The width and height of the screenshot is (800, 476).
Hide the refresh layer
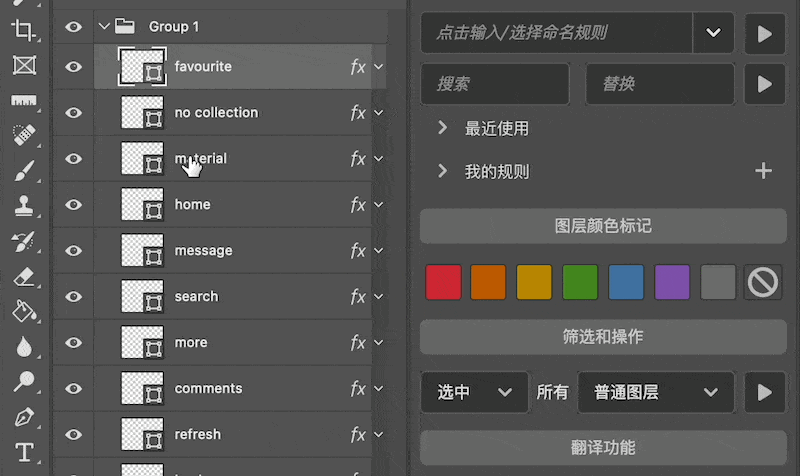point(73,434)
